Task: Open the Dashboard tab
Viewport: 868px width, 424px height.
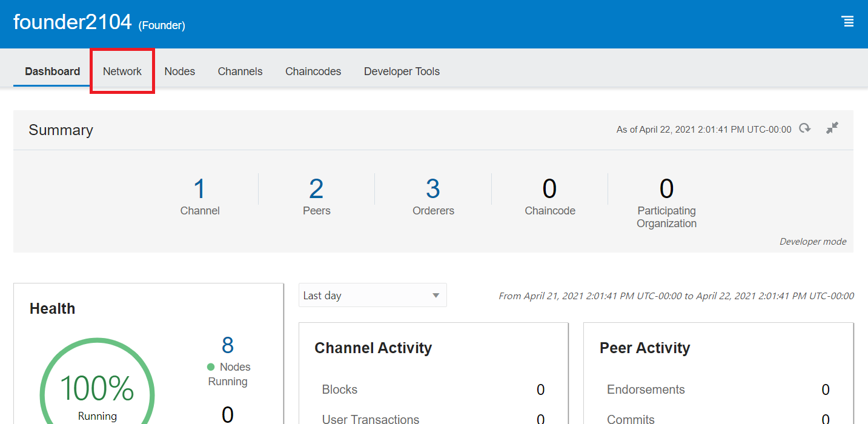Action: coord(52,71)
